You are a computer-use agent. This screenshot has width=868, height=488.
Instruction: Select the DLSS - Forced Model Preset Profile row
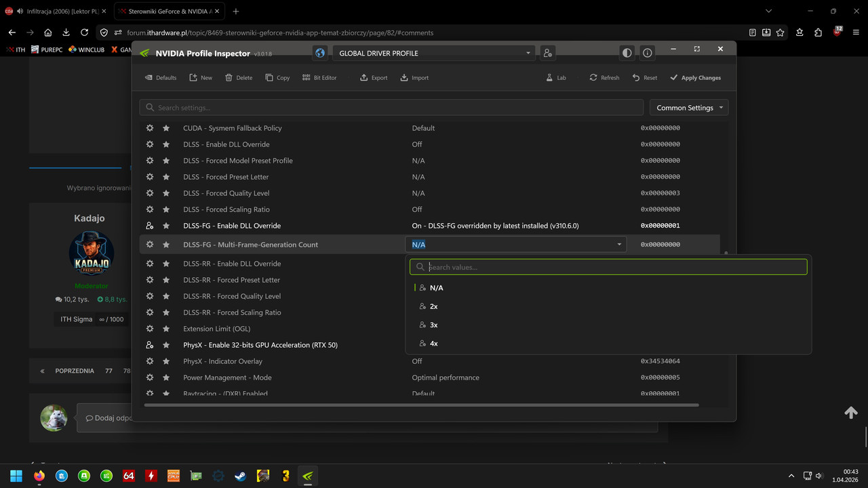click(429, 161)
